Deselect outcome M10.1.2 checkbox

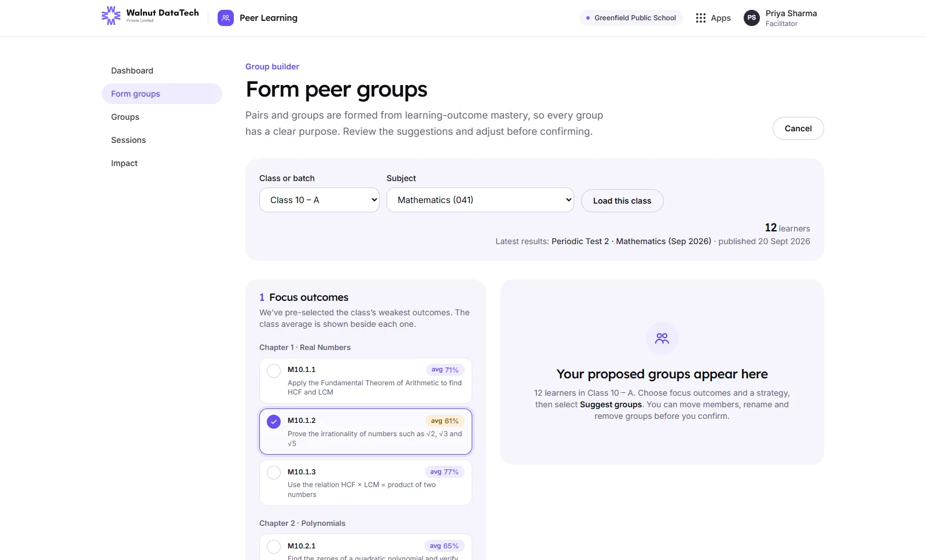coord(274,422)
